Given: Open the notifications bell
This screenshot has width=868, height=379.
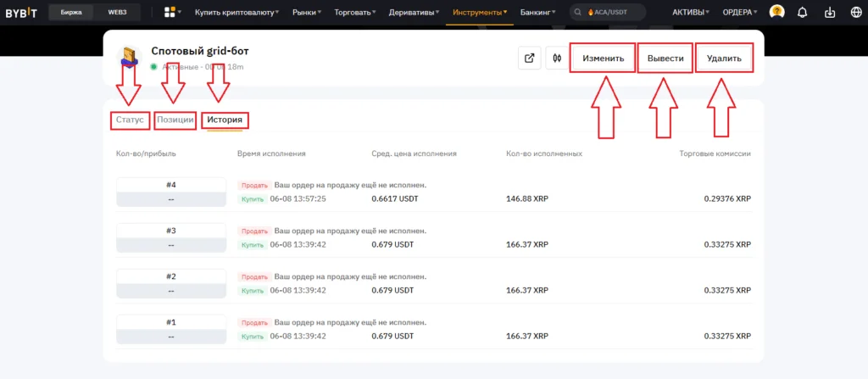Looking at the screenshot, I should tap(802, 12).
